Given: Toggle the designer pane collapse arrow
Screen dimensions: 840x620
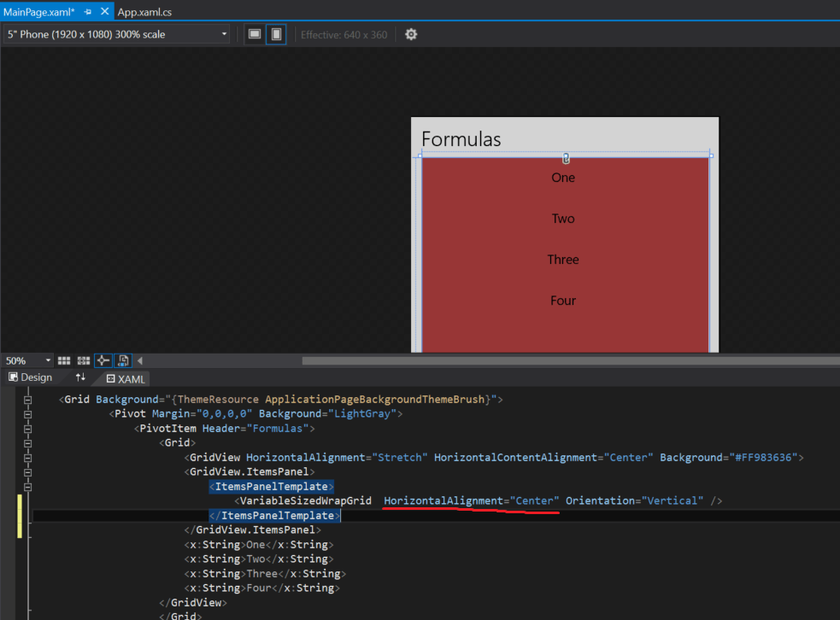Looking at the screenshot, I should tap(140, 360).
